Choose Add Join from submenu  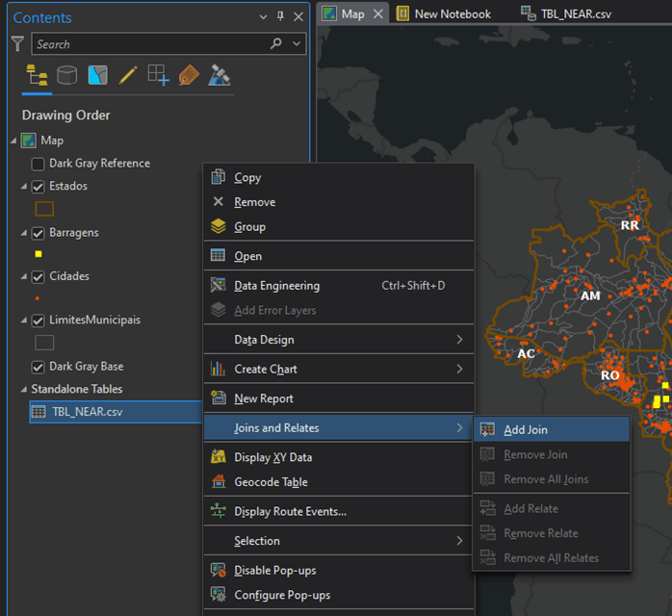(526, 430)
